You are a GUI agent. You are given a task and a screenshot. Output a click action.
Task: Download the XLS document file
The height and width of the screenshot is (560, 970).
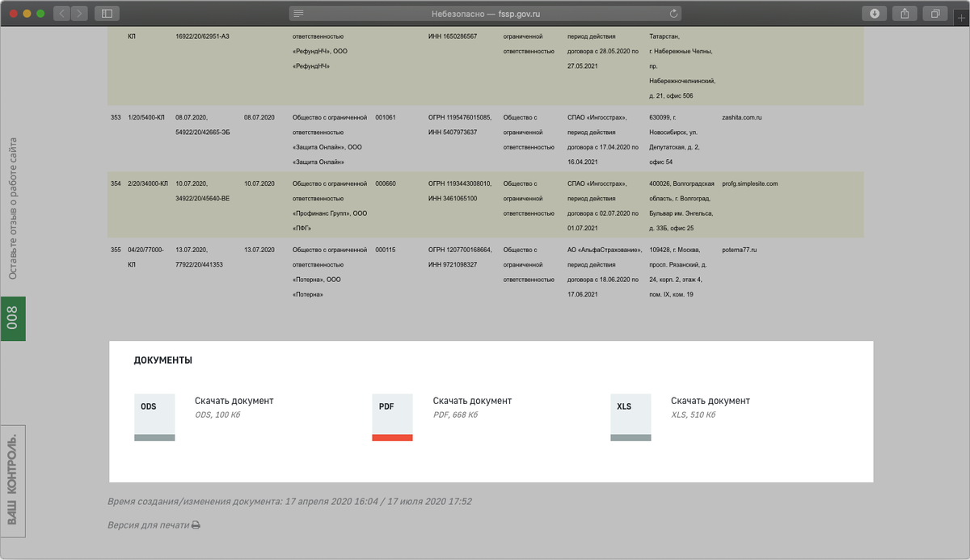point(630,418)
